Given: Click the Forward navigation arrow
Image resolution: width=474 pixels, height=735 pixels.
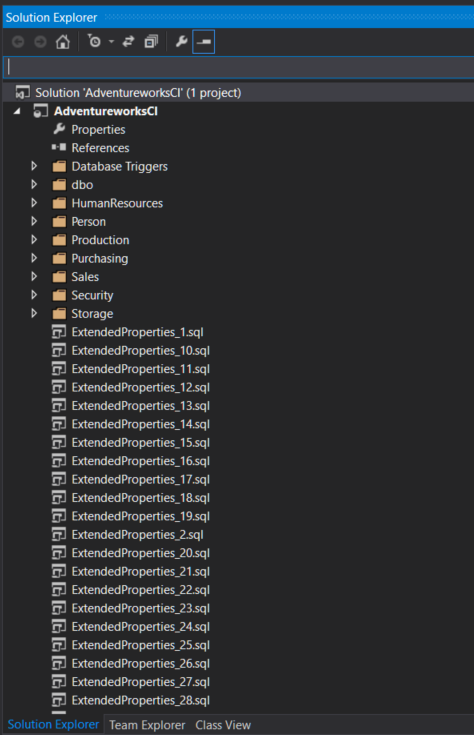Looking at the screenshot, I should click(40, 42).
